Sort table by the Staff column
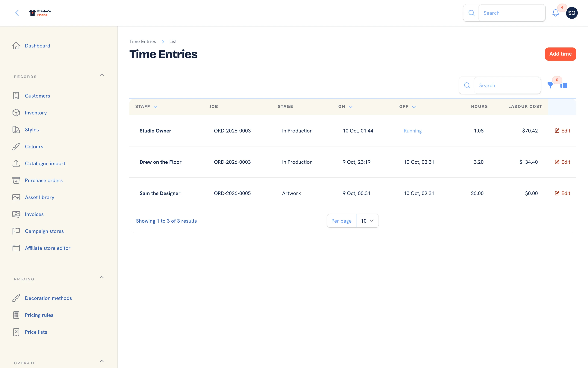Screen dimensions: 588x368 [146, 107]
